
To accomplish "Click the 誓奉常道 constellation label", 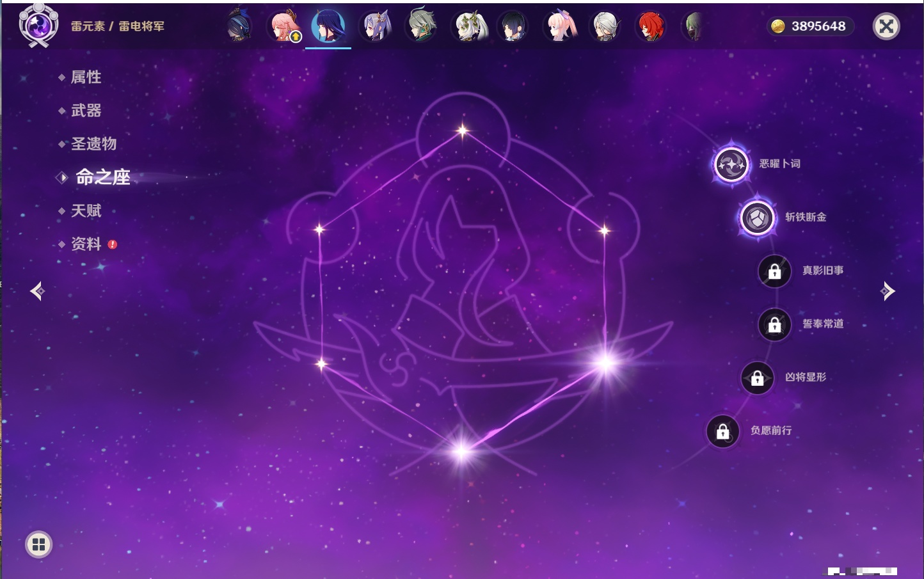I will (x=823, y=324).
